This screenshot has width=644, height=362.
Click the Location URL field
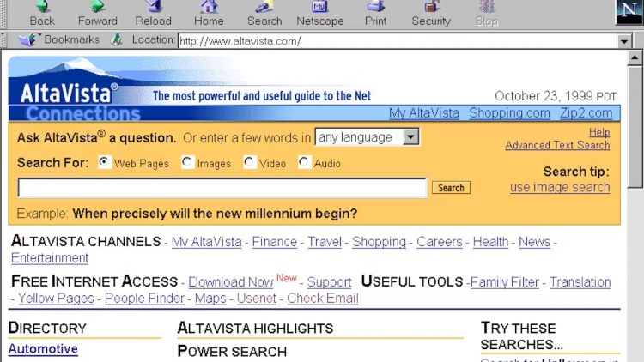[x=398, y=41]
